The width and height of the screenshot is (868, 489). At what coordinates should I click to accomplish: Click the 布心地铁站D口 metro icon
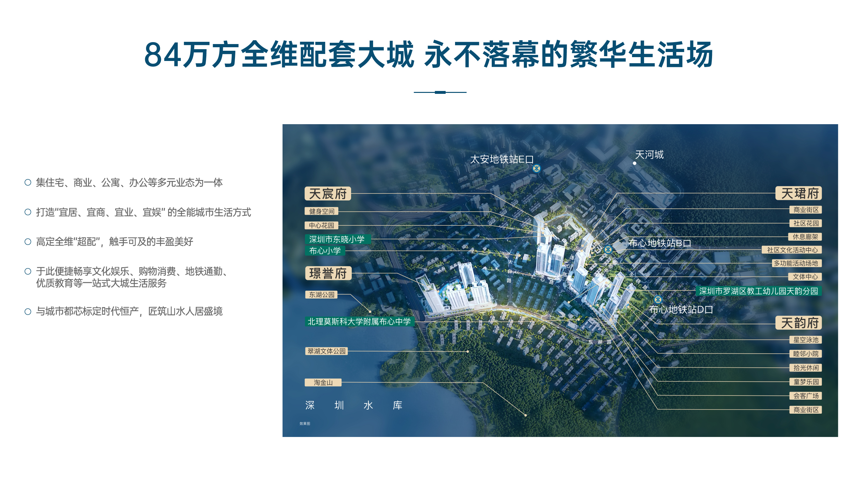(x=658, y=299)
